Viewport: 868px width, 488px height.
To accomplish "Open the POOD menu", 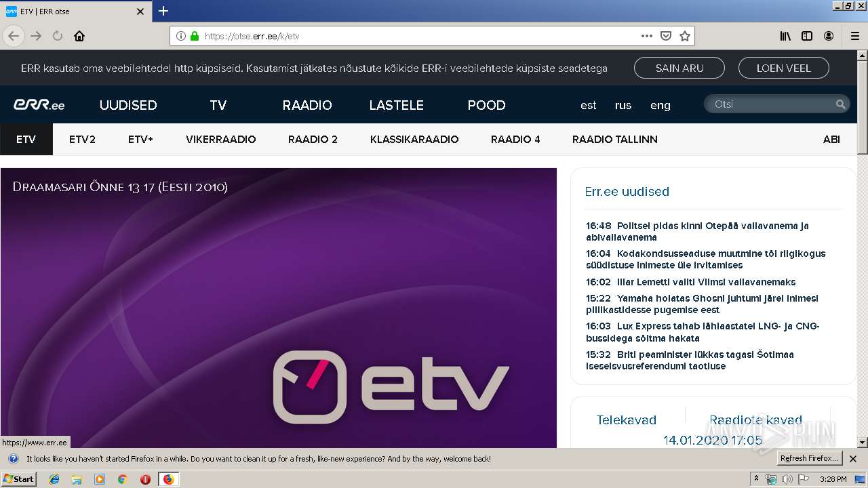I will pyautogui.click(x=486, y=105).
